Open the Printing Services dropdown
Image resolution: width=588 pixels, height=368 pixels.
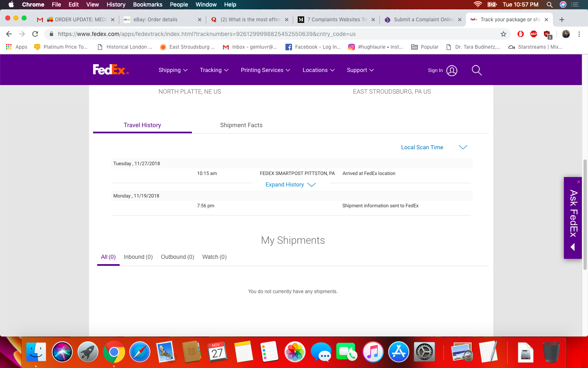(265, 70)
